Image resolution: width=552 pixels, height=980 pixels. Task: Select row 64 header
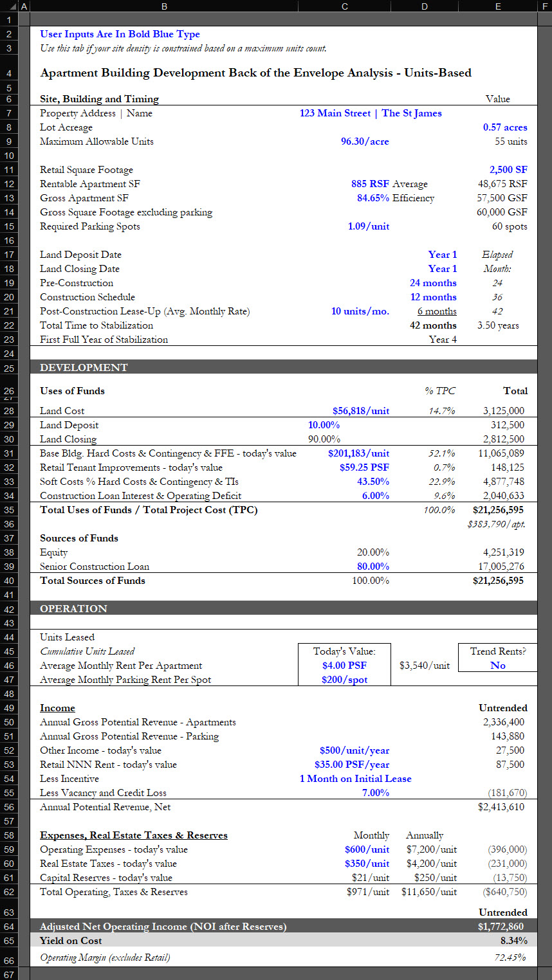tap(9, 927)
